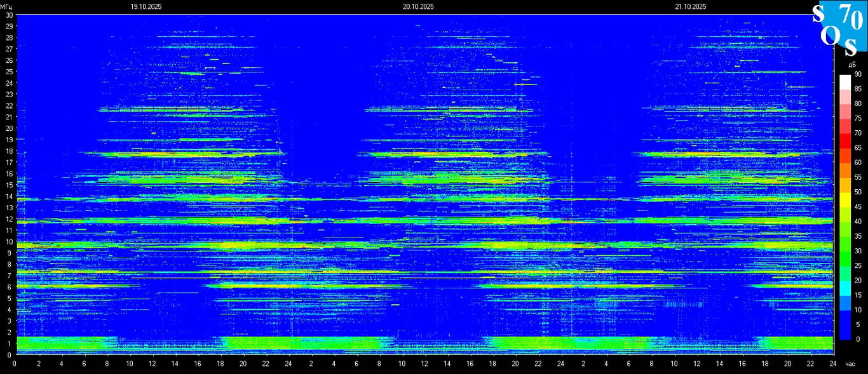Select the 21.10.2025 date label
This screenshot has width=868, height=374.
[x=691, y=7]
